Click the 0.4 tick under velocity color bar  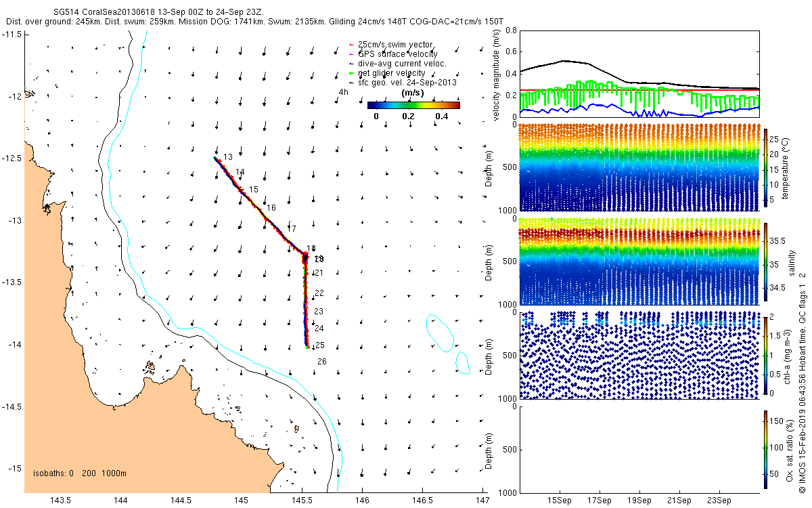[441, 116]
